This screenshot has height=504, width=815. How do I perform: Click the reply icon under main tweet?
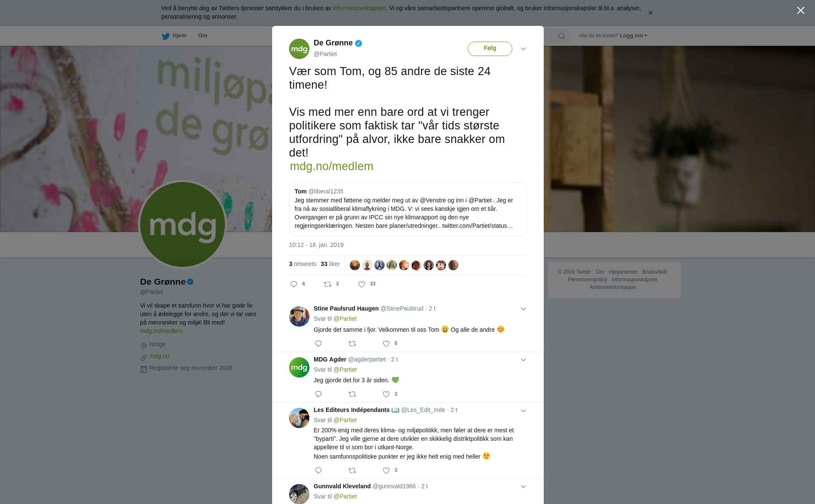tap(294, 284)
